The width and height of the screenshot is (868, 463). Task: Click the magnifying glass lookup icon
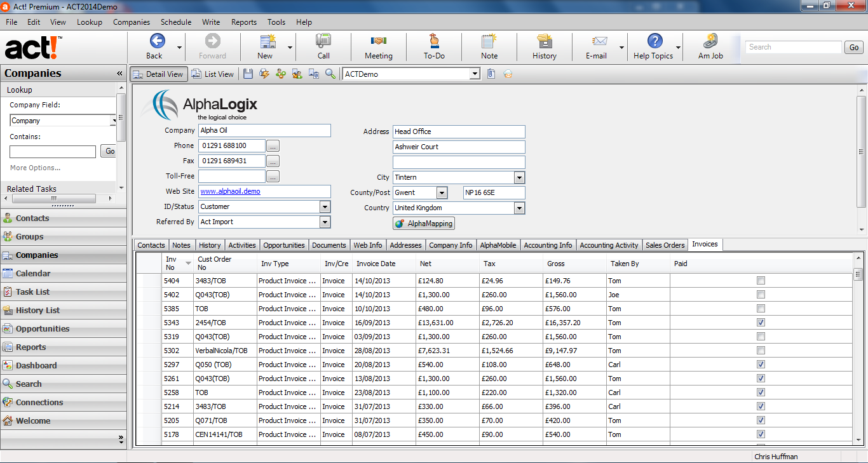[330, 74]
